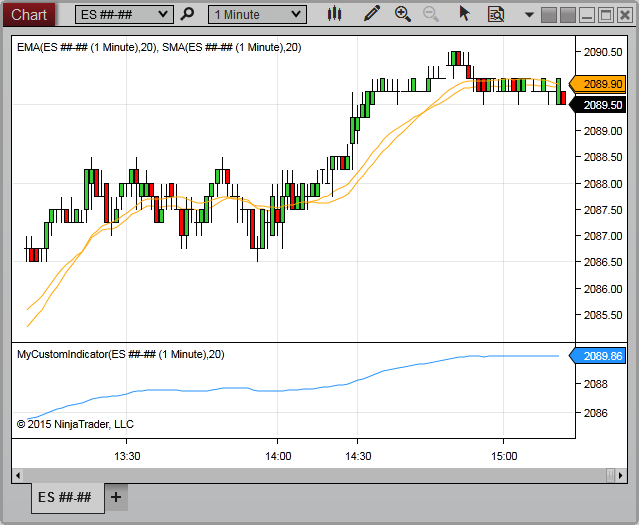Add a new tab with plus button

pyautogui.click(x=116, y=497)
